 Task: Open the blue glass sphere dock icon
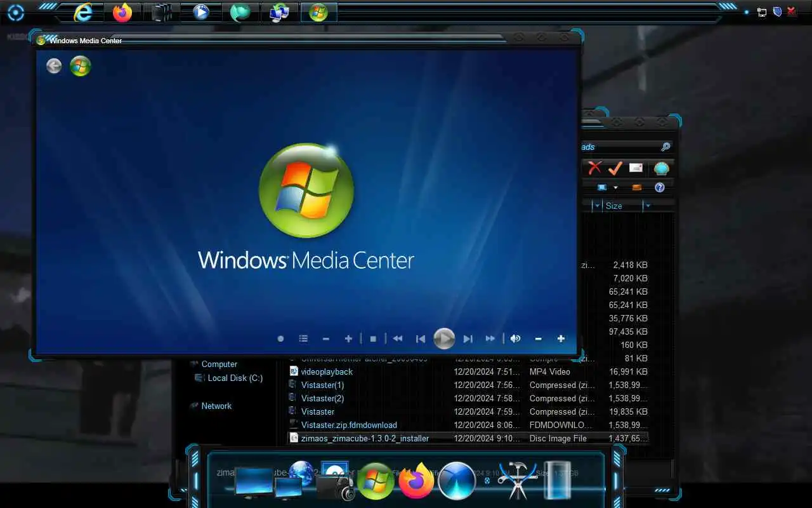[457, 481]
